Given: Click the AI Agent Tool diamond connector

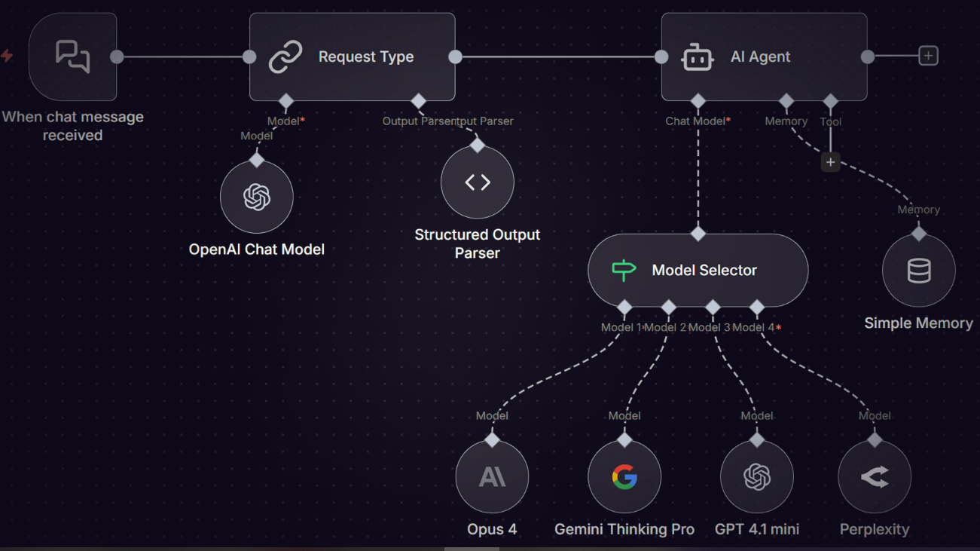Looking at the screenshot, I should tap(830, 101).
